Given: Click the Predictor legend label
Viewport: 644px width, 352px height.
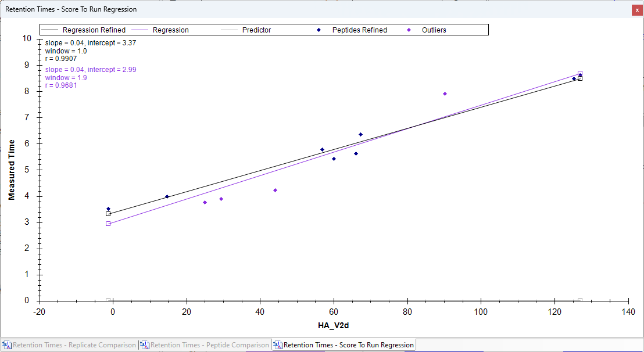Looking at the screenshot, I should (256, 30).
